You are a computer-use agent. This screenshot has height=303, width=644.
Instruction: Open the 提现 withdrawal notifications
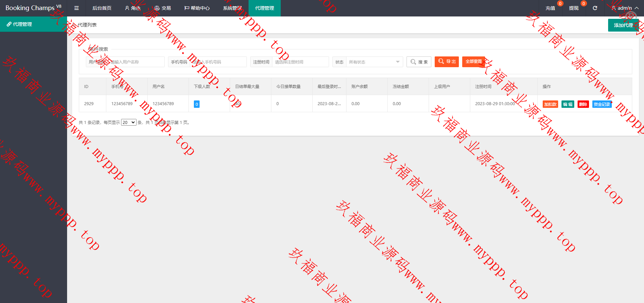pos(574,8)
